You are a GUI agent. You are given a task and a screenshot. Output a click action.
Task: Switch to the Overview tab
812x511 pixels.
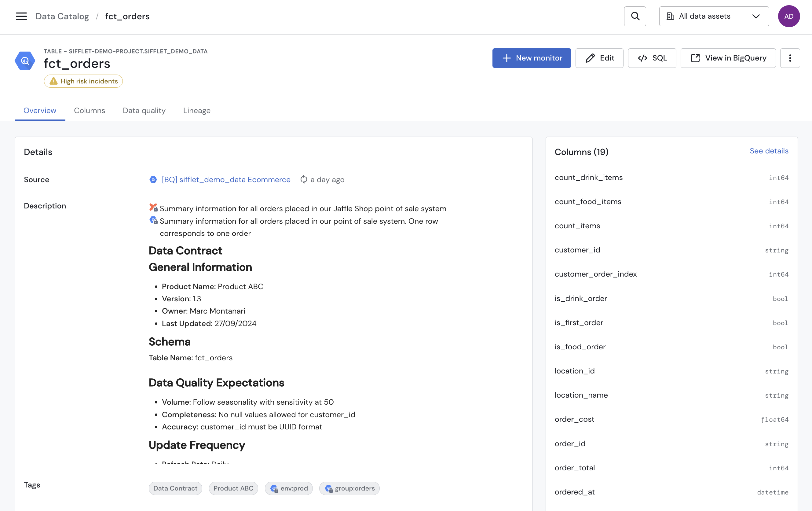click(40, 111)
